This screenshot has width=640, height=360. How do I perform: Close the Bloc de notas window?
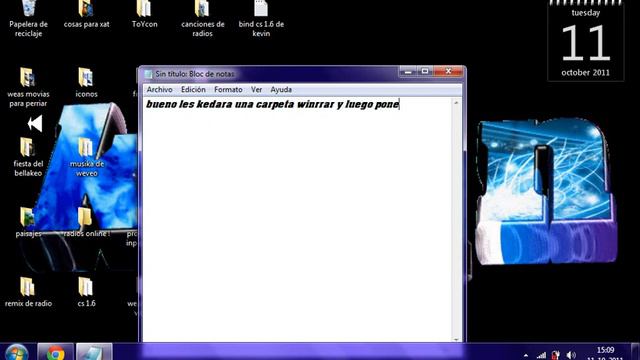(448, 71)
